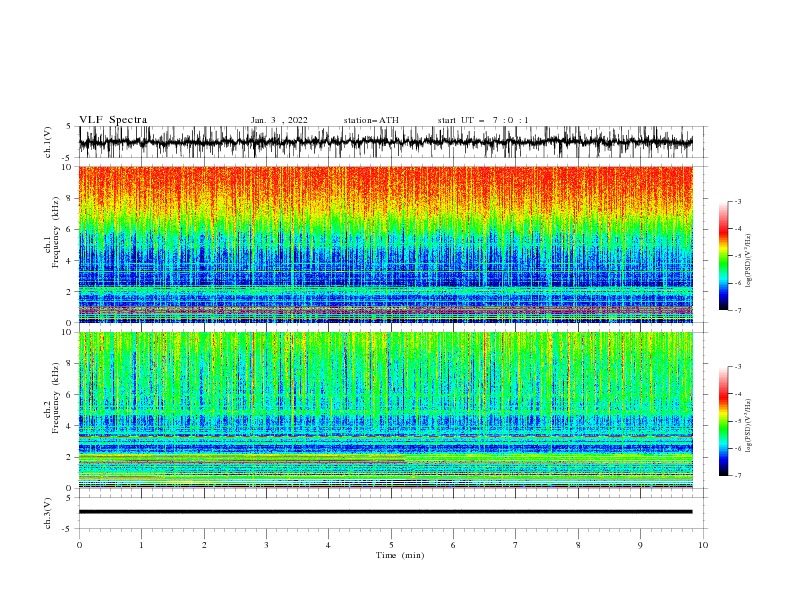792x612 pixels.
Task: Click time axis tick label "10"
Action: [x=703, y=545]
